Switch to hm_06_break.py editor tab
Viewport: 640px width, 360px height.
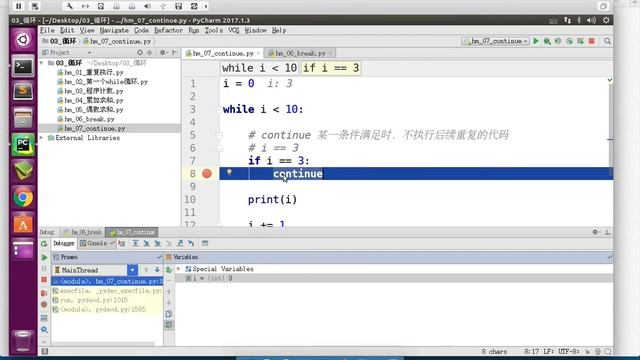(300, 53)
